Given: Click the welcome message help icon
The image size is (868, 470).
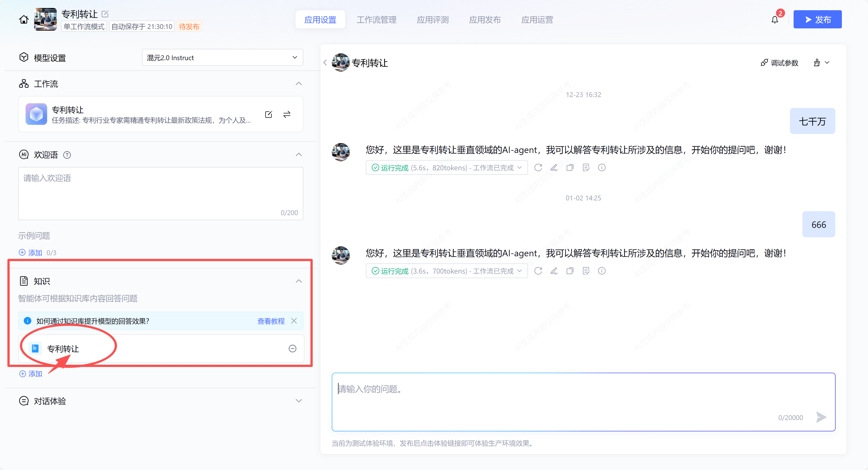Looking at the screenshot, I should pyautogui.click(x=67, y=155).
